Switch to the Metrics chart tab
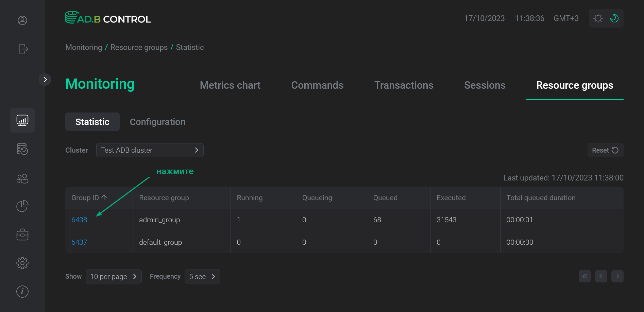Image resolution: width=644 pixels, height=312 pixels. pos(230,85)
